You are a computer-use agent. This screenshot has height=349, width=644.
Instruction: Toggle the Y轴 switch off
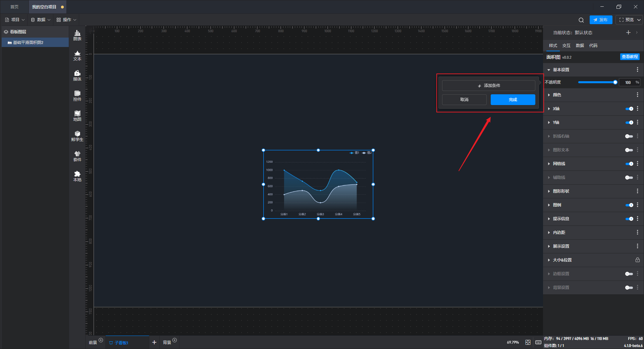coord(629,122)
